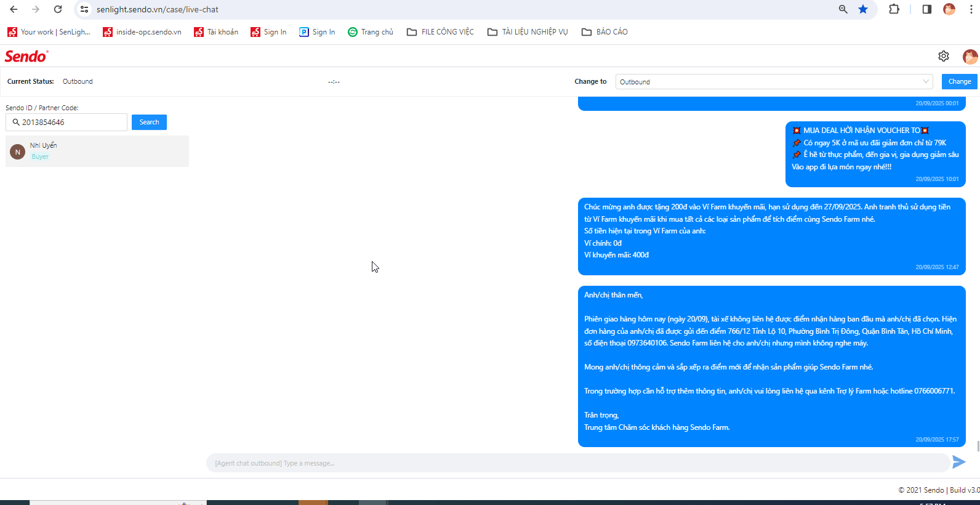Click the Change status button

pyautogui.click(x=960, y=81)
